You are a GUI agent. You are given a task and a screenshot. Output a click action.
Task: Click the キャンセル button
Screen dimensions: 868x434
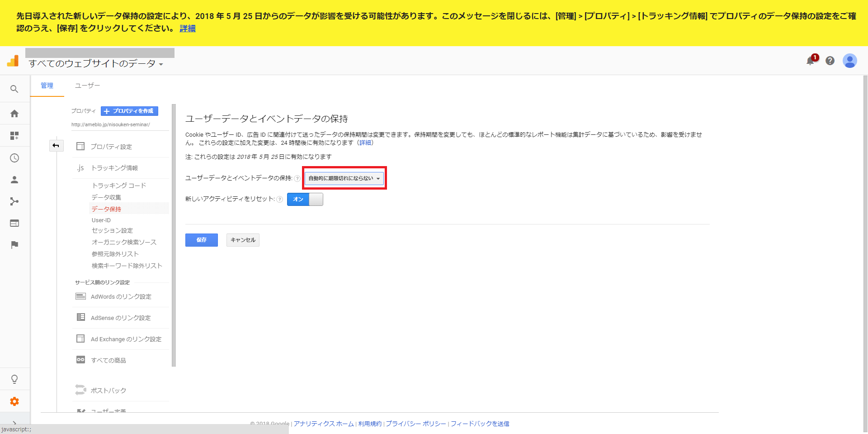click(x=243, y=240)
